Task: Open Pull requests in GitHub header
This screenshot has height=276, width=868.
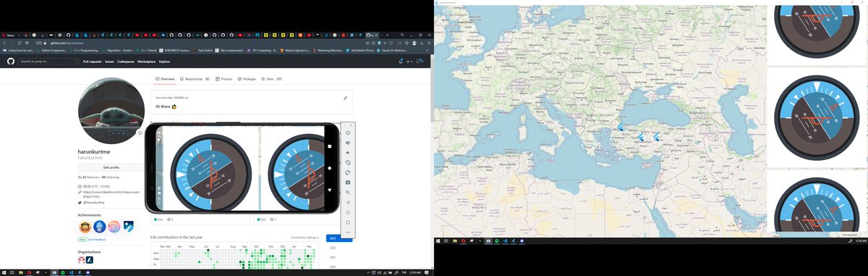Action: [x=92, y=62]
